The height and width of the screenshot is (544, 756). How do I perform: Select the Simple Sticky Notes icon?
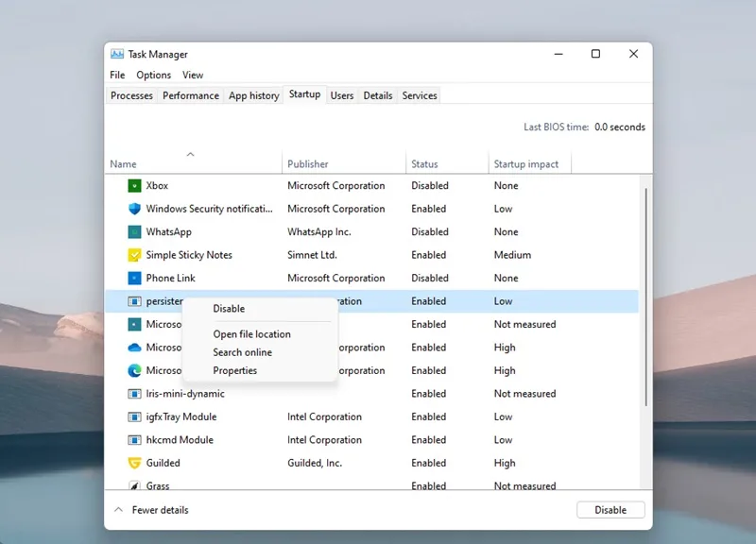pyautogui.click(x=134, y=255)
